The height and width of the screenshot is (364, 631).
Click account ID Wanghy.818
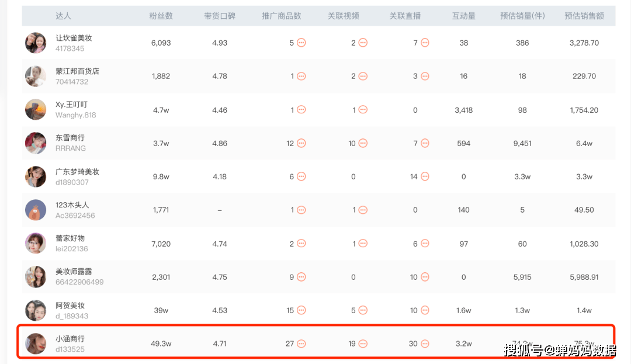[x=75, y=115]
